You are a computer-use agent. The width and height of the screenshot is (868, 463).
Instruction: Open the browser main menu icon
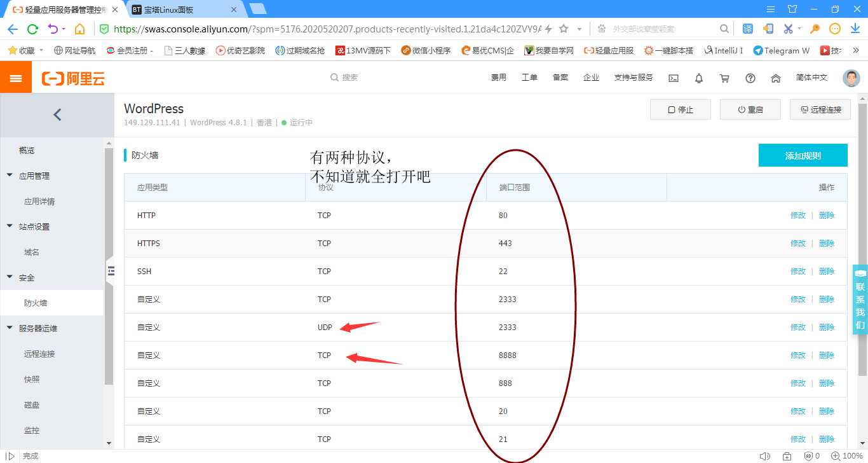click(x=771, y=8)
